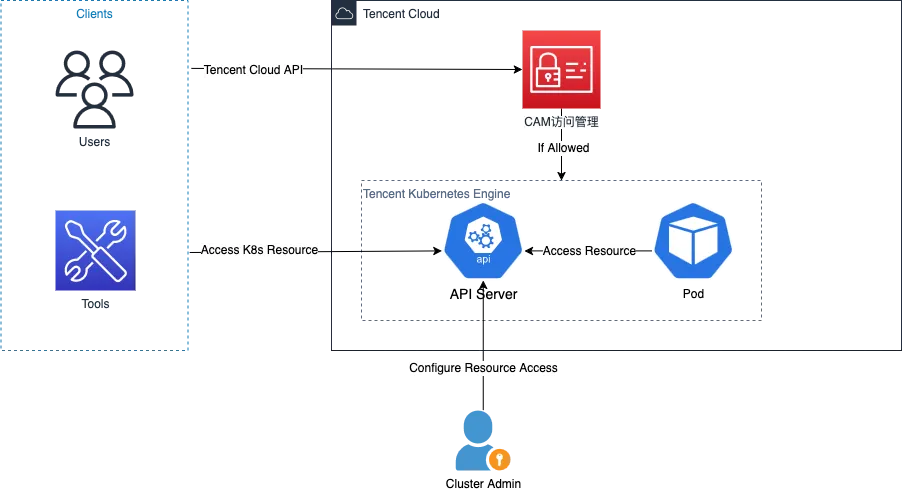Select the Tencent Kubernetes Engine title

(x=437, y=194)
